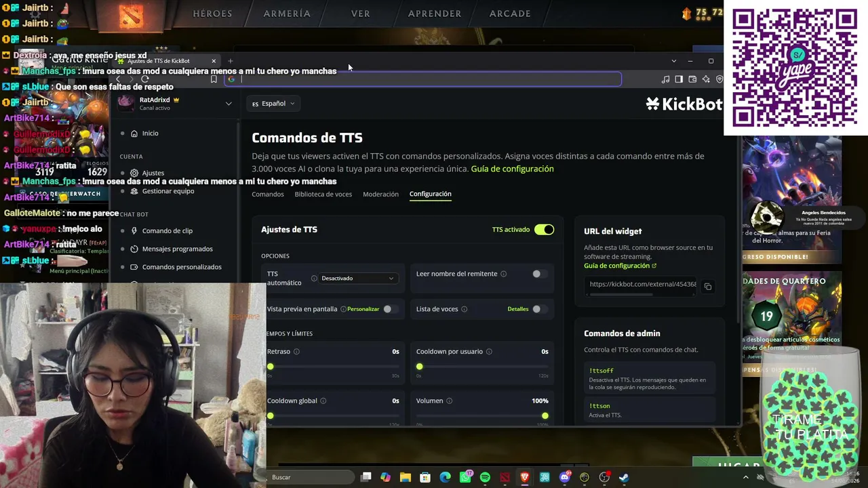Enable Vista previa en pantalla toggle
Image resolution: width=868 pixels, height=488 pixels.
[390, 309]
